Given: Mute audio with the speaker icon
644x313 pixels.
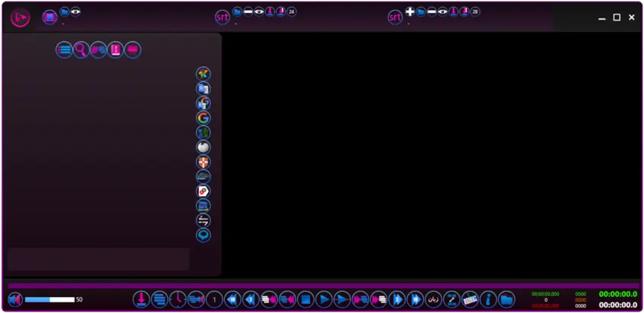Looking at the screenshot, I should click(x=15, y=299).
